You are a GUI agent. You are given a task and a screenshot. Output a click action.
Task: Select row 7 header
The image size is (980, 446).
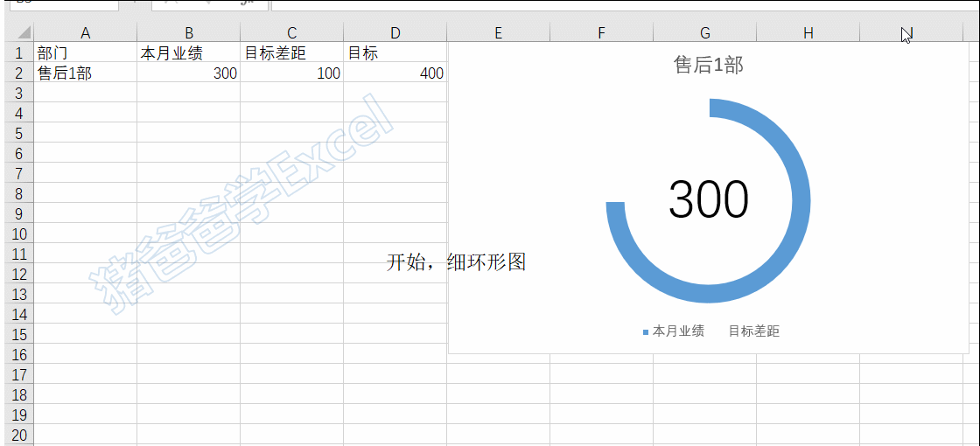(18, 173)
